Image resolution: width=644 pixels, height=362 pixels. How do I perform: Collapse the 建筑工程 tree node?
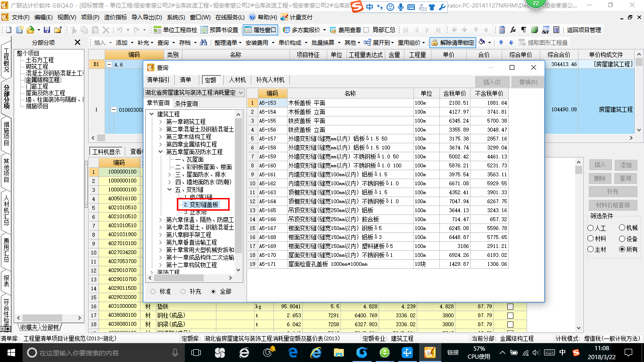click(152, 115)
